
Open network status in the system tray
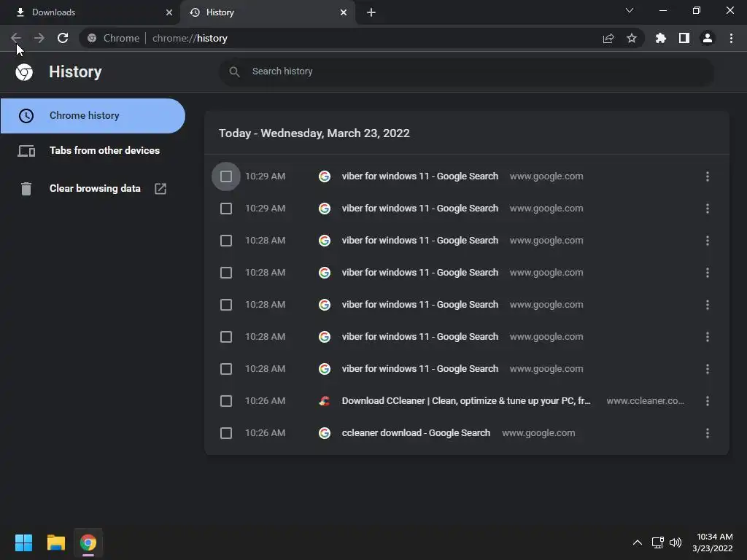(658, 542)
